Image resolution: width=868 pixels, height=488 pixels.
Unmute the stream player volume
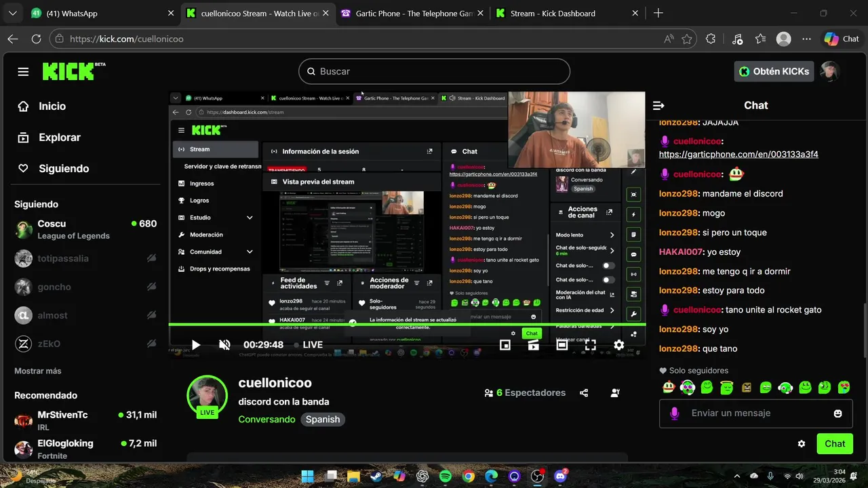[x=224, y=345]
